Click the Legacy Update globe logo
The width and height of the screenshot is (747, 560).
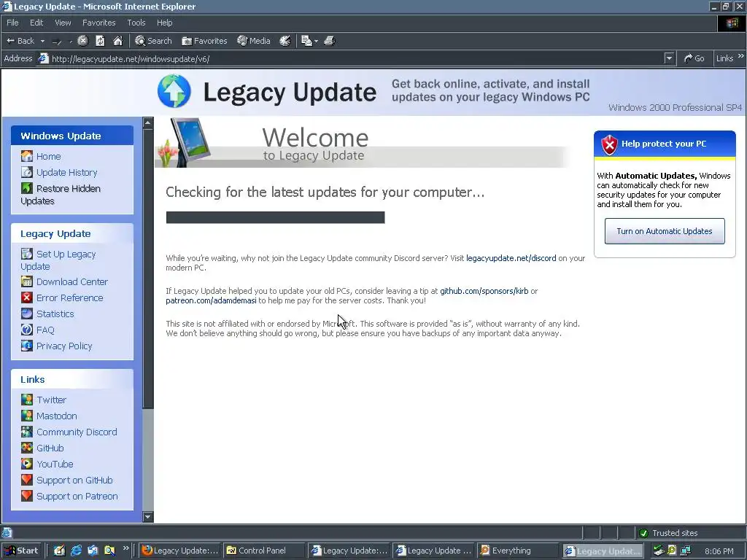(174, 91)
